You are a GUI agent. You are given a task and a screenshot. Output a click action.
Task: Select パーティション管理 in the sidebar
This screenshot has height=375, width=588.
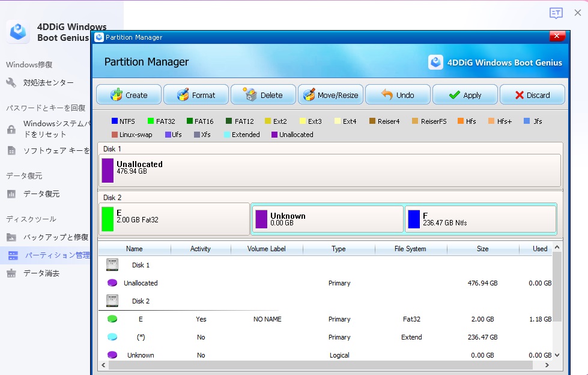point(58,255)
